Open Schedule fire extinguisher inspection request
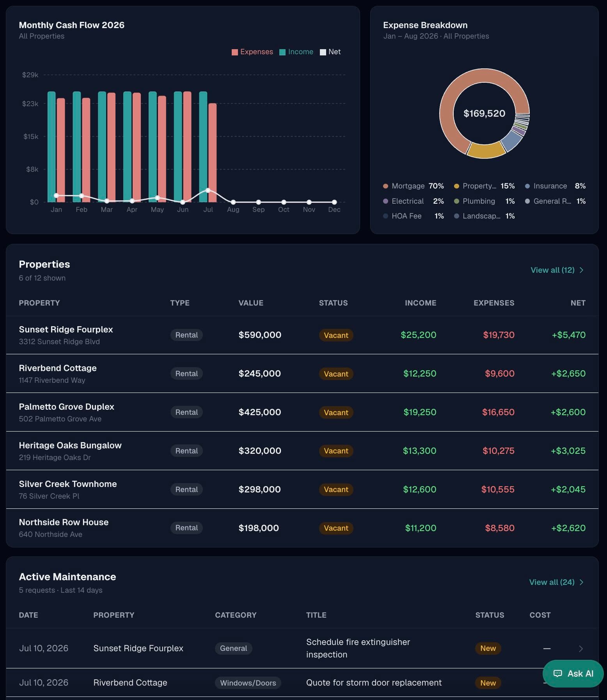The width and height of the screenshot is (607, 700). coord(358,648)
